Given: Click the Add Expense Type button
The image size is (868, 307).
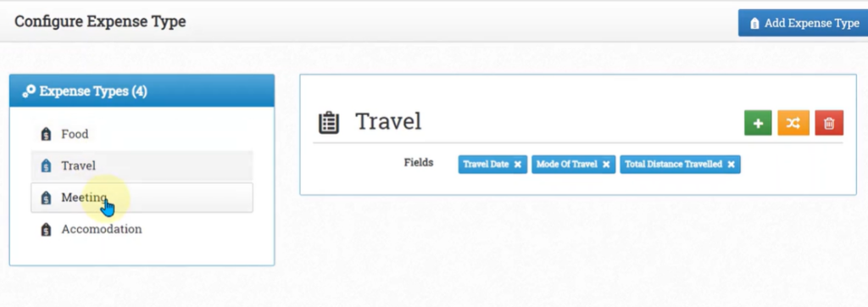Looking at the screenshot, I should [804, 23].
